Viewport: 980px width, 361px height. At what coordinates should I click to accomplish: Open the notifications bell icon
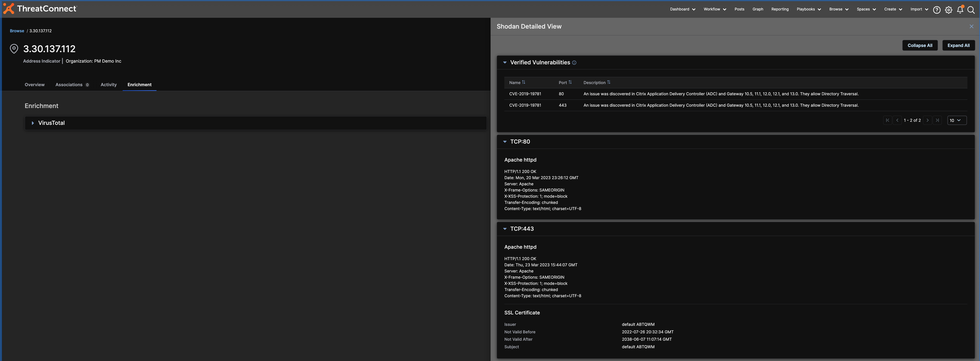(x=960, y=9)
